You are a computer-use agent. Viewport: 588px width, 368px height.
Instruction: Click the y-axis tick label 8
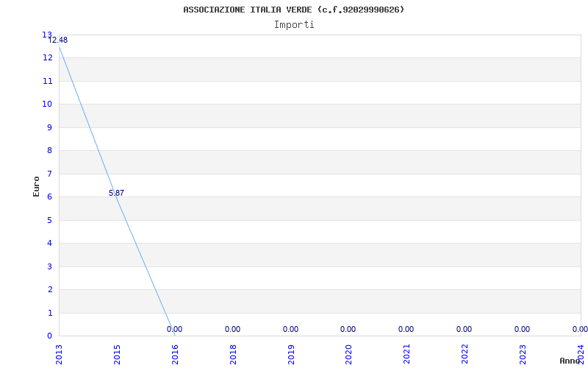pyautogui.click(x=49, y=151)
